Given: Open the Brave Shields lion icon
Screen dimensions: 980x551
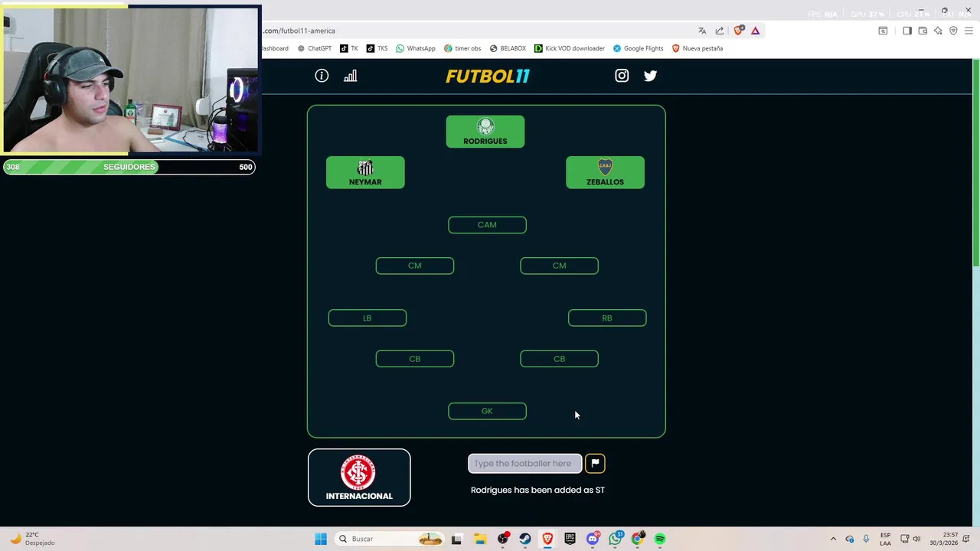Looking at the screenshot, I should (x=739, y=31).
